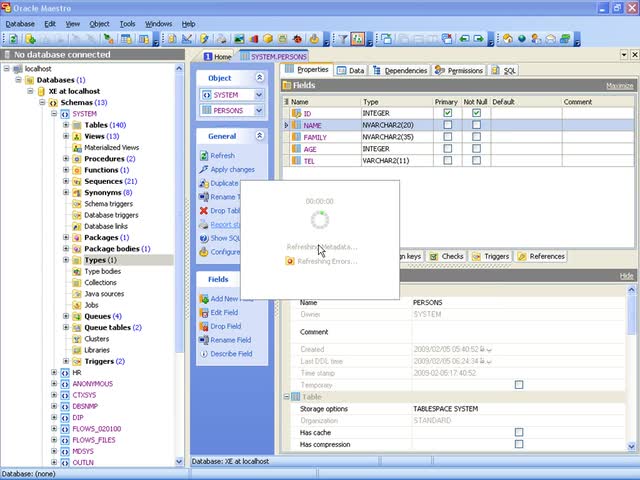
Task: Click the lightning script toolbar icon
Action: (204, 39)
